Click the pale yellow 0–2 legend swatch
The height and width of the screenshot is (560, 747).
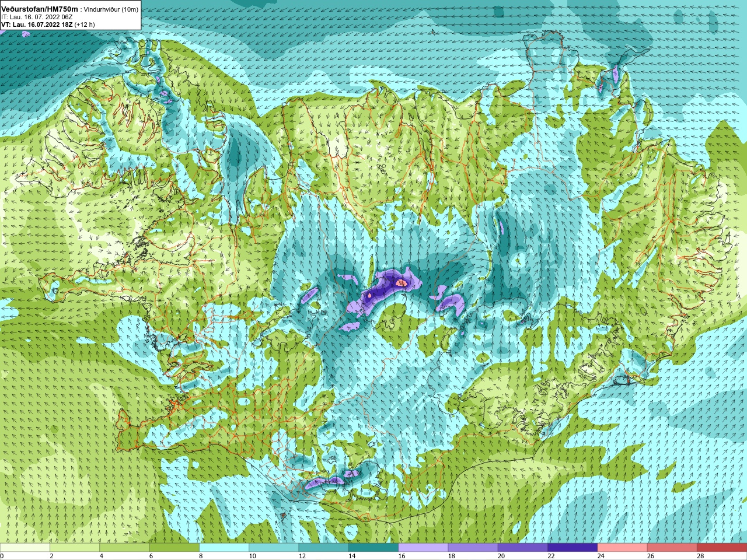[25, 548]
